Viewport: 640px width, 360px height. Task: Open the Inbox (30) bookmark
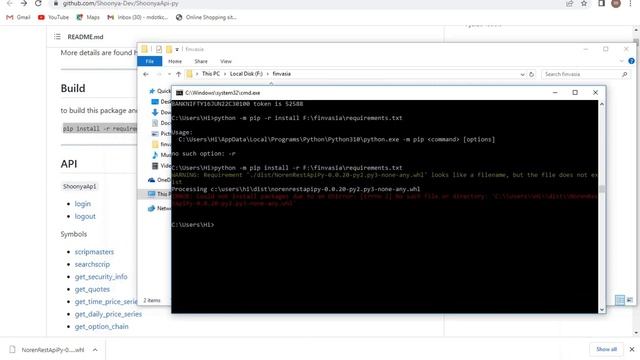point(138,17)
